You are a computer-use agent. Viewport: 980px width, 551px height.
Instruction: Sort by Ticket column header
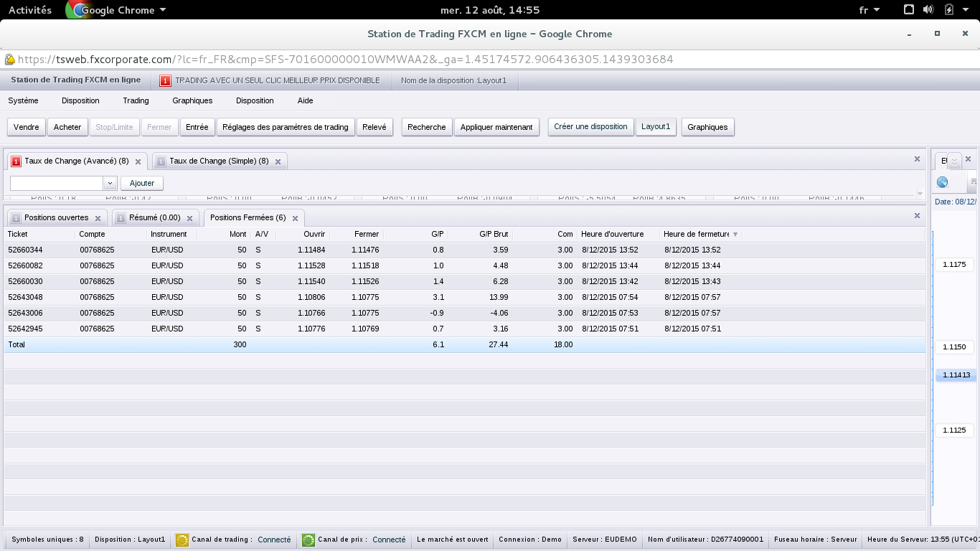pos(39,234)
